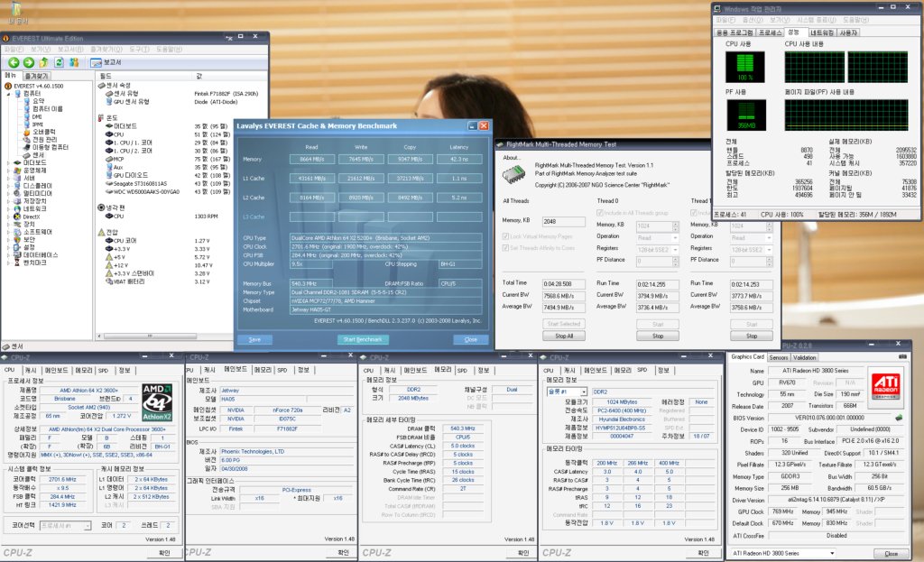
Task: Expand 네트워크 node in EVEREST tree
Action: click(x=8, y=208)
